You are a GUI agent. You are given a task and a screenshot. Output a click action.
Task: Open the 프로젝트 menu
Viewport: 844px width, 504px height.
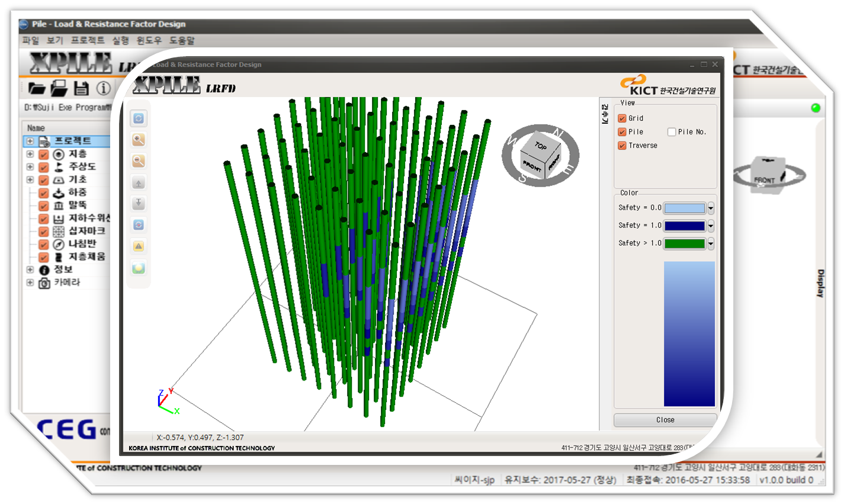(88, 41)
